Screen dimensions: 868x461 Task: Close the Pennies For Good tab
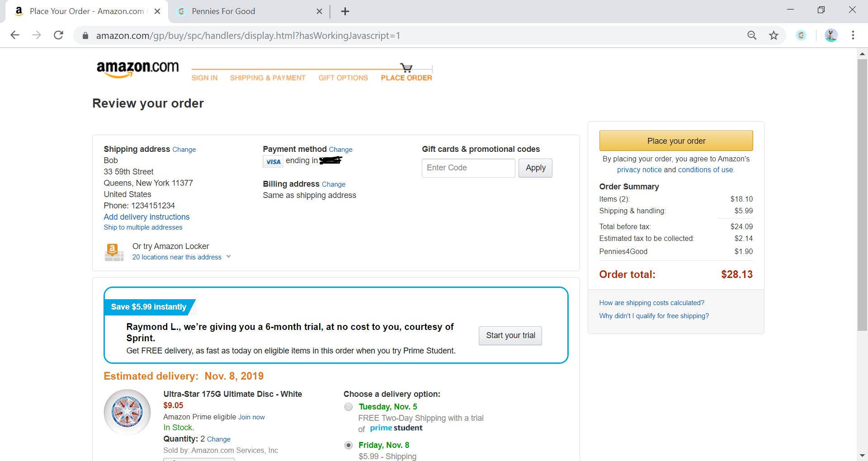319,11
